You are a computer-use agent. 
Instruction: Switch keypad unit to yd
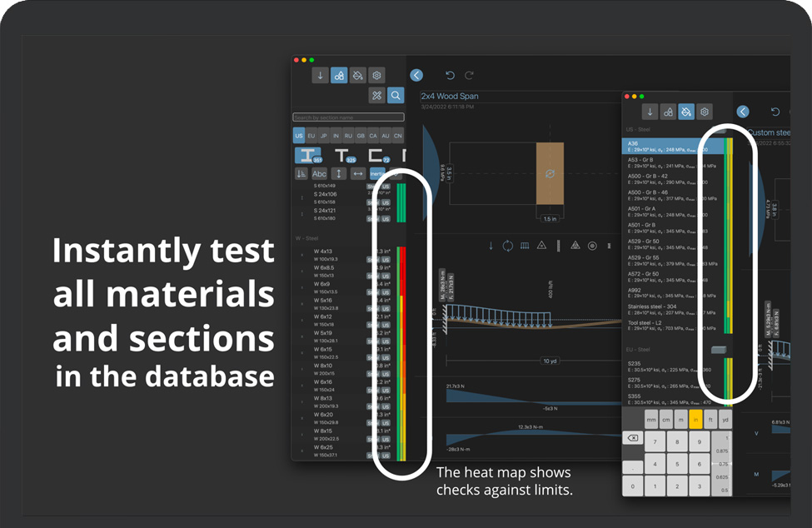click(x=725, y=420)
